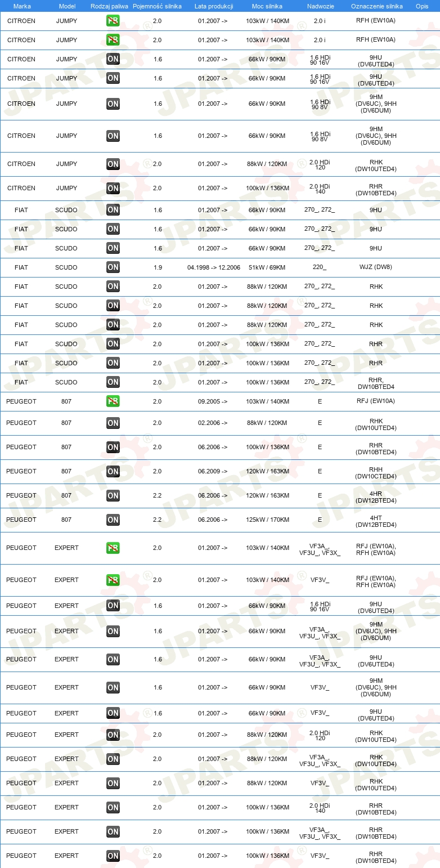
Task: Click '2.0 HDi 120' body cell in Citroen Jumpy row
Action: (x=320, y=165)
